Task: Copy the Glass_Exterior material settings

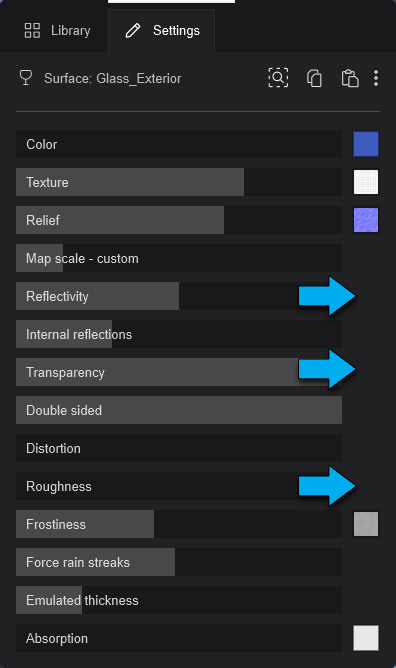Action: click(314, 78)
